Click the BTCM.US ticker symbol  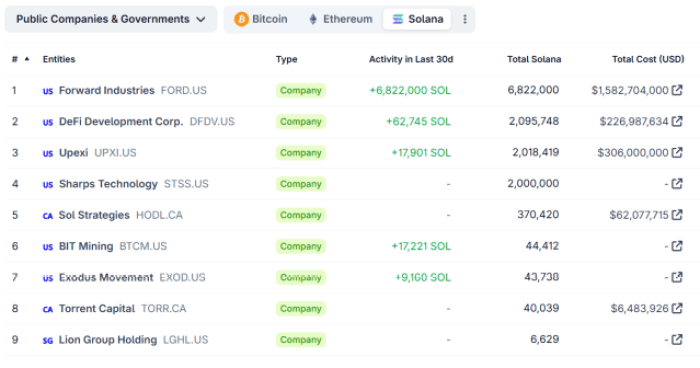(x=143, y=246)
